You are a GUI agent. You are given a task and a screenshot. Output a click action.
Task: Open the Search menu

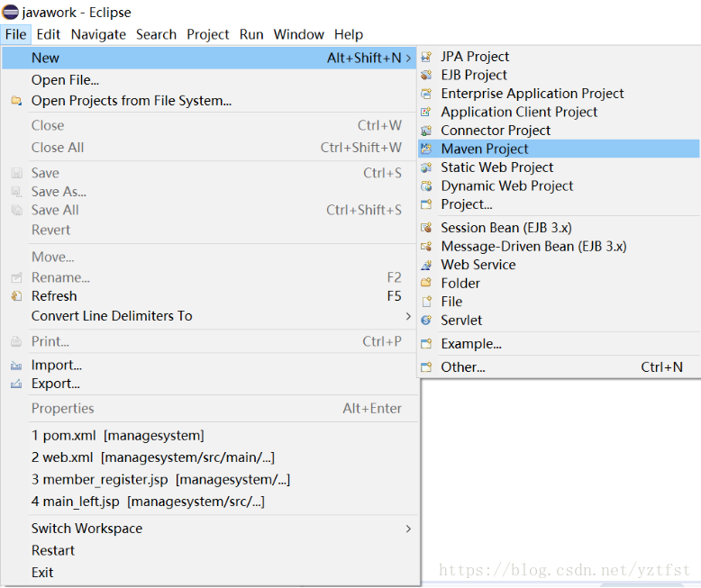coord(156,34)
